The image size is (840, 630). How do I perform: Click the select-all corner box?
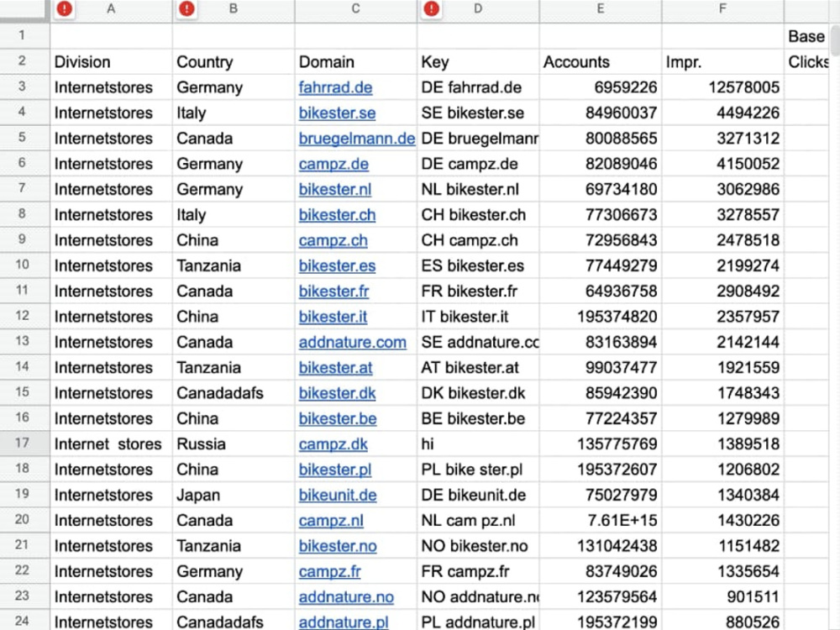(24, 10)
